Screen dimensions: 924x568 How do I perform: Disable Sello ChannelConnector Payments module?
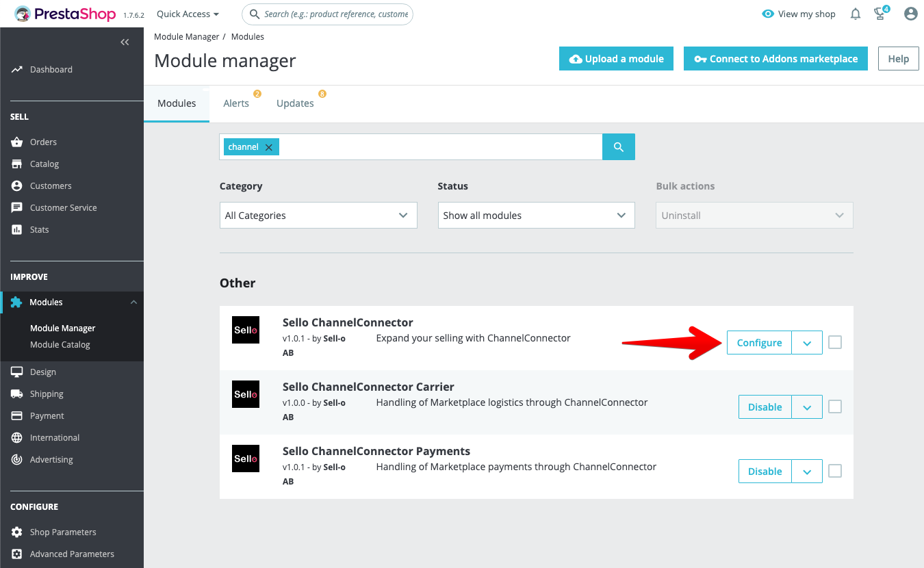coord(765,472)
